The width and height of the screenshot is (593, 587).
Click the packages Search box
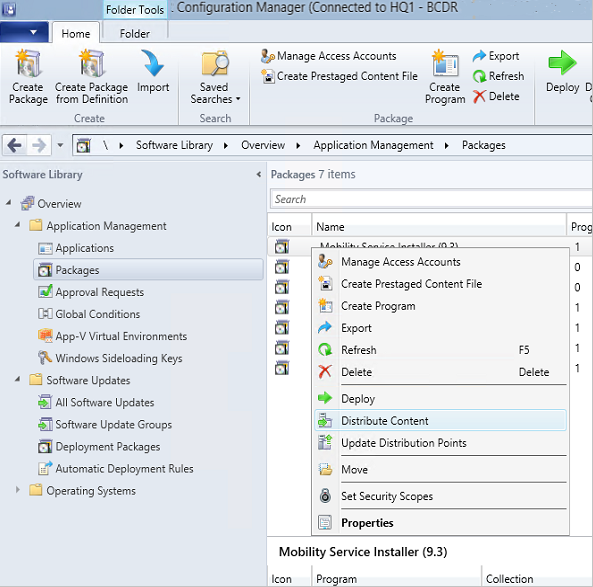point(431,199)
